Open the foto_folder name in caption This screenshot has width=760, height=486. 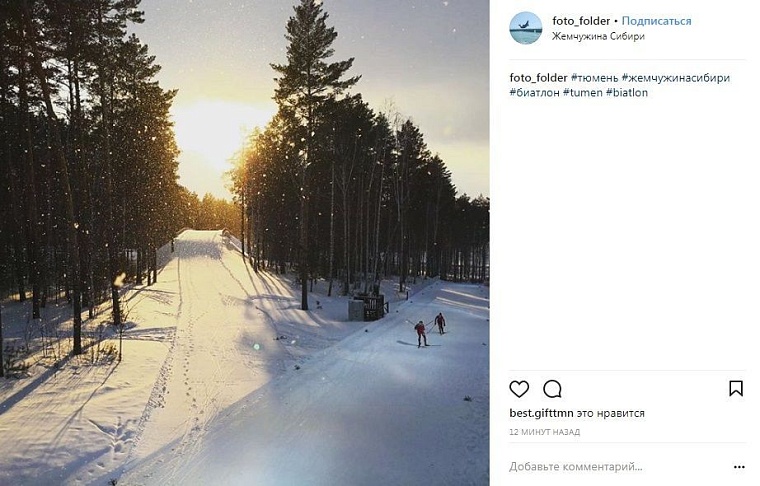tap(538, 78)
